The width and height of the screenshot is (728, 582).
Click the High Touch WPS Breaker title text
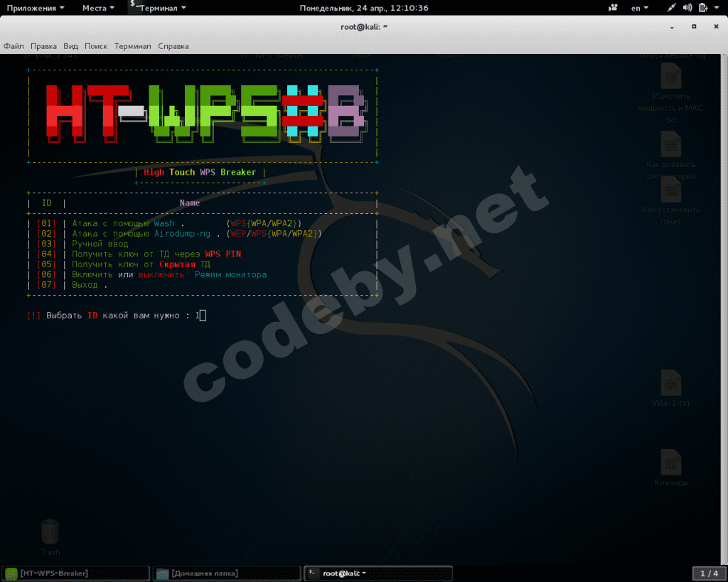200,172
